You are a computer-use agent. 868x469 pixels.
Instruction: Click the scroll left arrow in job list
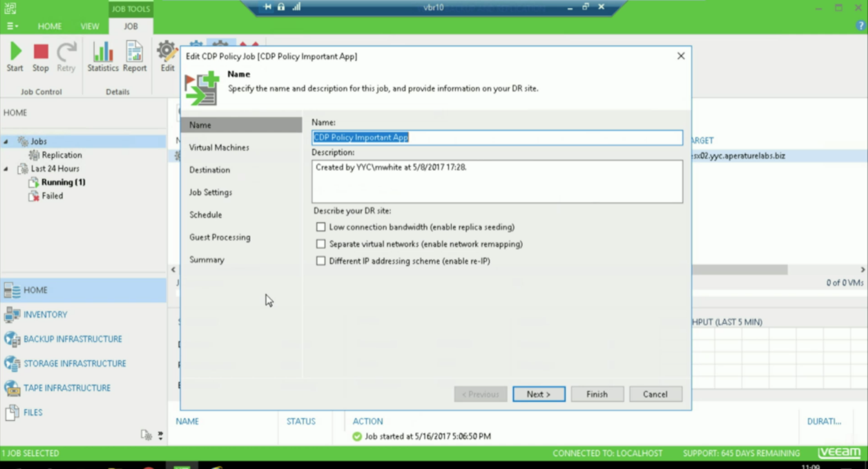[173, 270]
